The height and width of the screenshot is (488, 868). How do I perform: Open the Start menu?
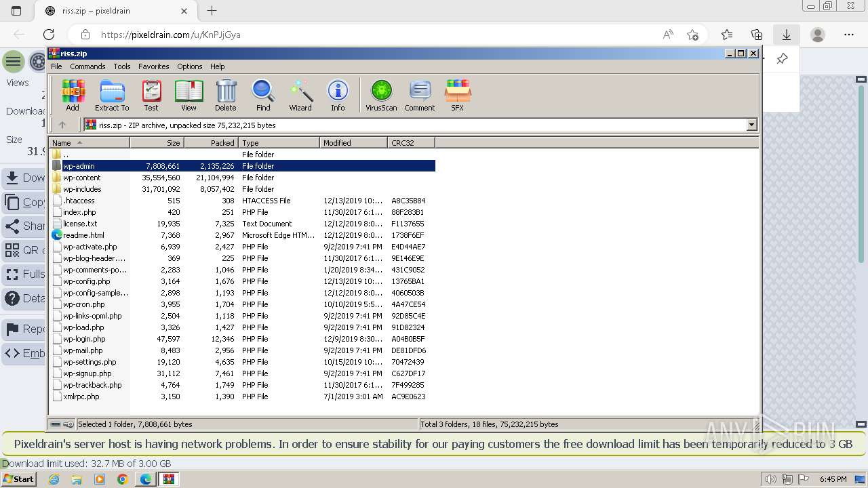pos(18,479)
